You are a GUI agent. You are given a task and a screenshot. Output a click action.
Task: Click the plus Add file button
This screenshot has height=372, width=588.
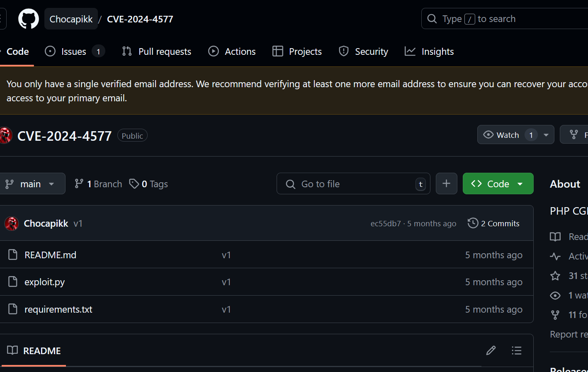[x=446, y=184]
